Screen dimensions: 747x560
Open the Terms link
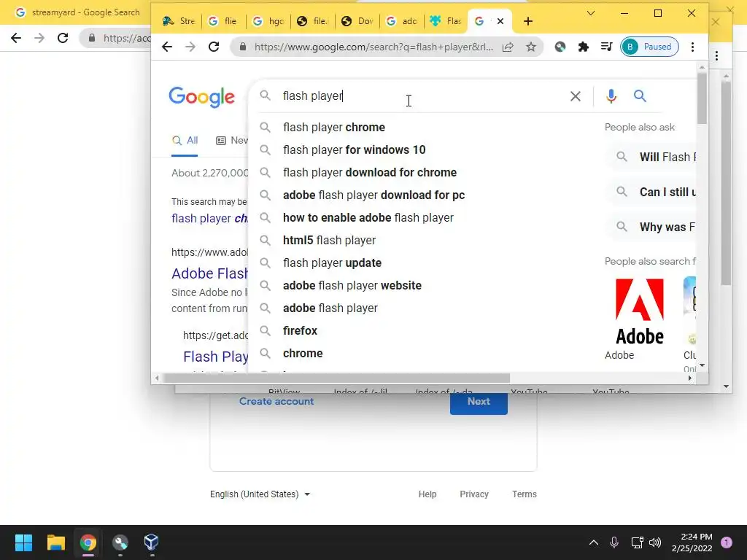(x=524, y=494)
